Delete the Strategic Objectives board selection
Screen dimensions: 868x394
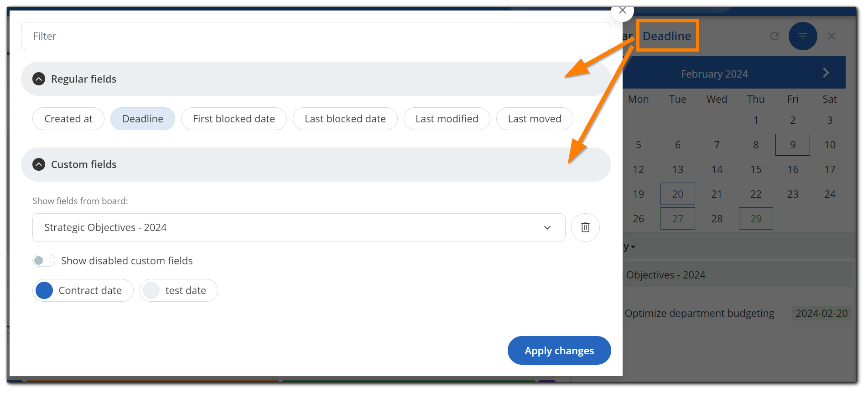[585, 227]
